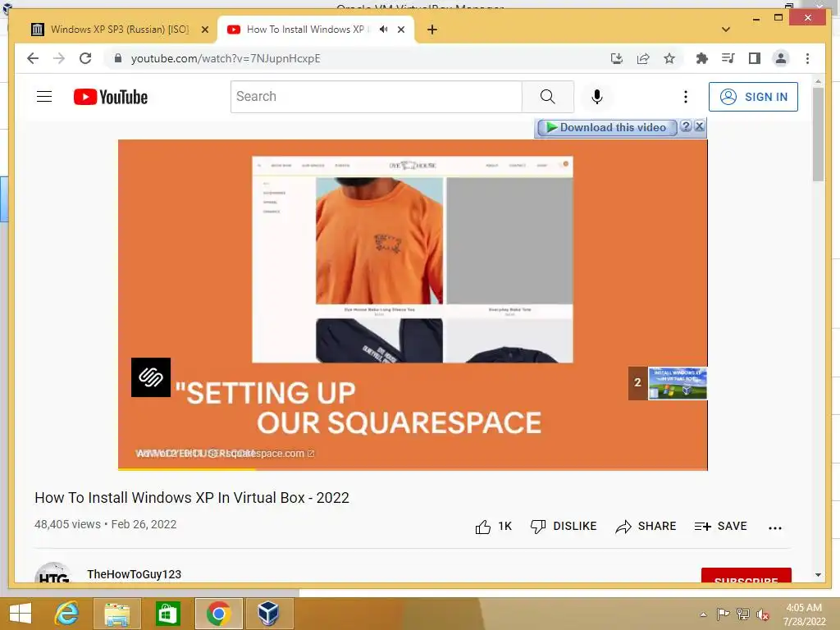Click the YouTube search box
Image resolution: width=840 pixels, height=630 pixels.
tap(376, 97)
